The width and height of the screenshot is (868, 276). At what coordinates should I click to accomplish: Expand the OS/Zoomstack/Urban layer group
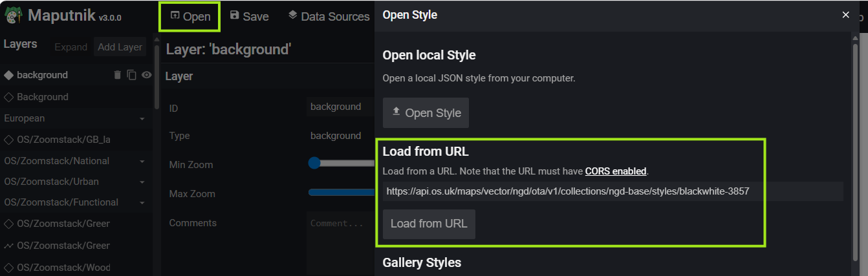[142, 182]
